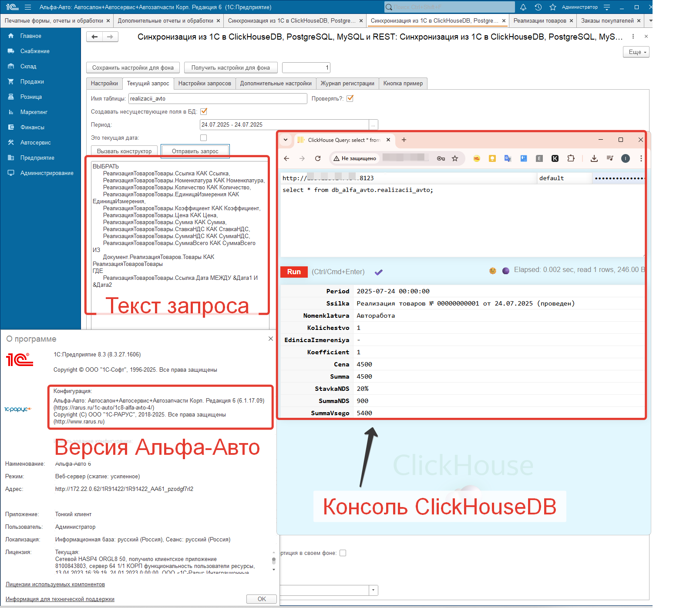This screenshot has width=700, height=608.
Task: Open service settings icon next to Администратор
Action: [607, 7]
